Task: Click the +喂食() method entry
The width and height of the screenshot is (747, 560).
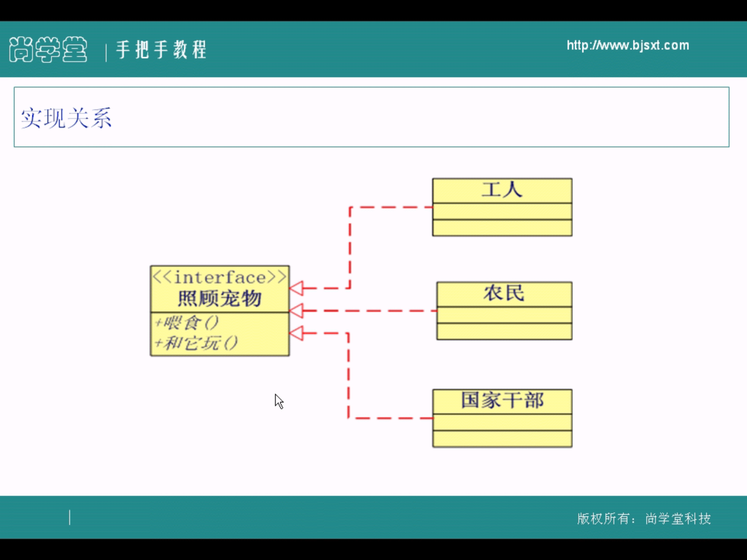Action: (187, 323)
